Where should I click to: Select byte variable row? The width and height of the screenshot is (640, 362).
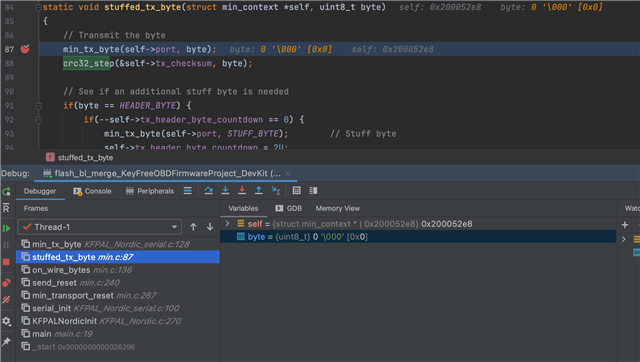[x=418, y=237]
